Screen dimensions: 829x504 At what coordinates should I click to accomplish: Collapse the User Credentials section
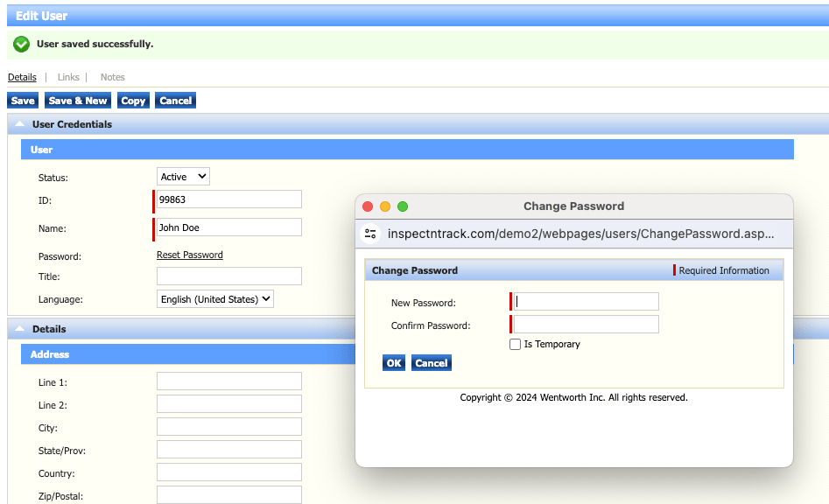tap(19, 123)
